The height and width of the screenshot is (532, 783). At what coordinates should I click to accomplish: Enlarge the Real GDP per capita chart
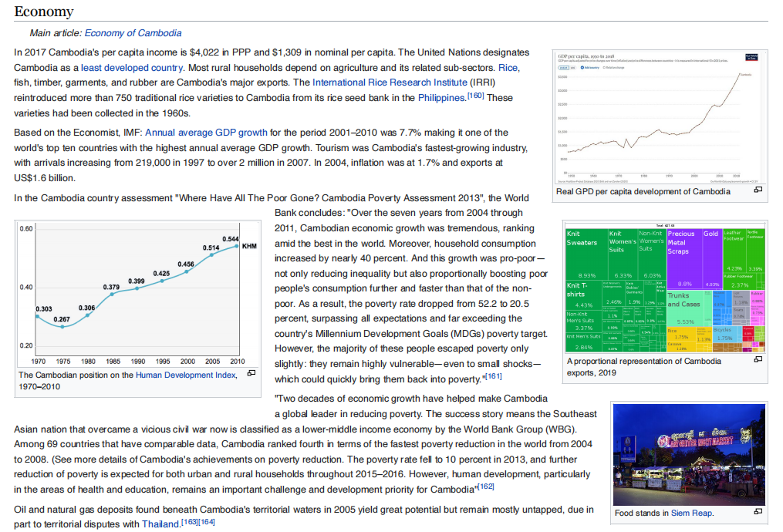click(758, 190)
